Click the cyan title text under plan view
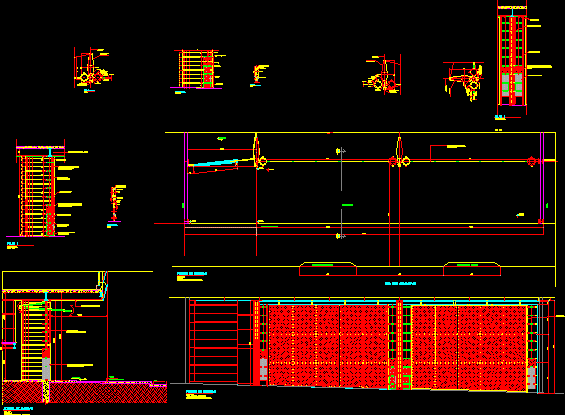This screenshot has width=565, height=415. tap(400, 284)
